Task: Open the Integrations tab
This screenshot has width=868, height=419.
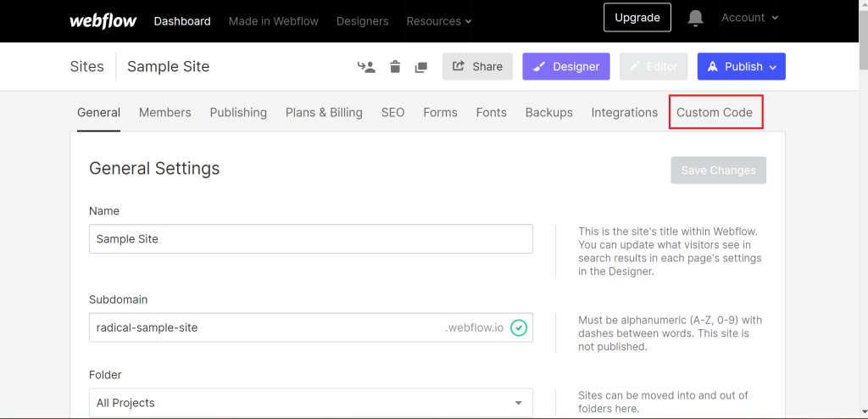Action: coord(625,113)
